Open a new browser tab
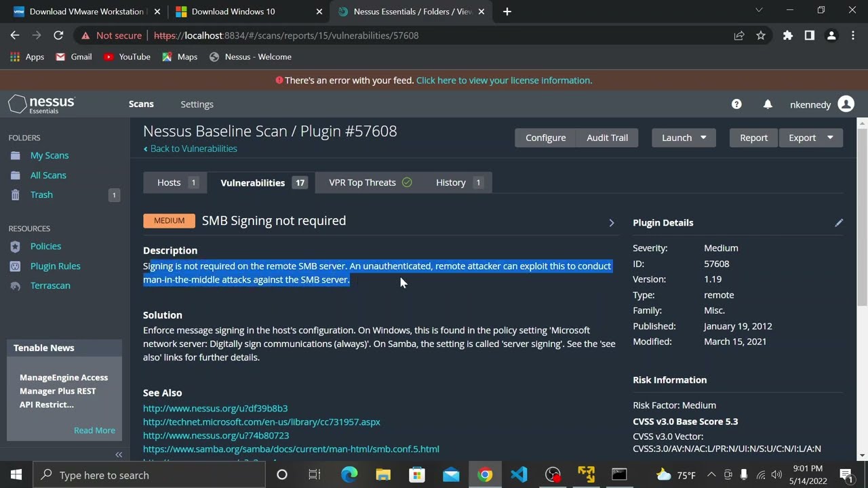Image resolution: width=868 pixels, height=488 pixels. (x=507, y=12)
